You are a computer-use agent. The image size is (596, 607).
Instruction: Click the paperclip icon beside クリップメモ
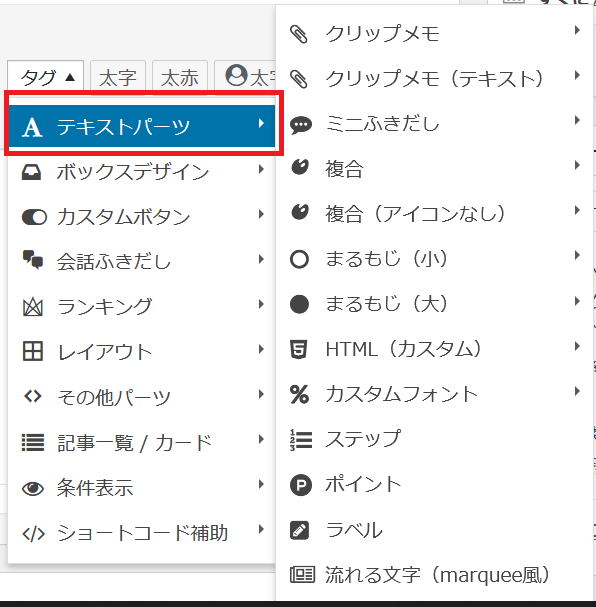coord(299,34)
